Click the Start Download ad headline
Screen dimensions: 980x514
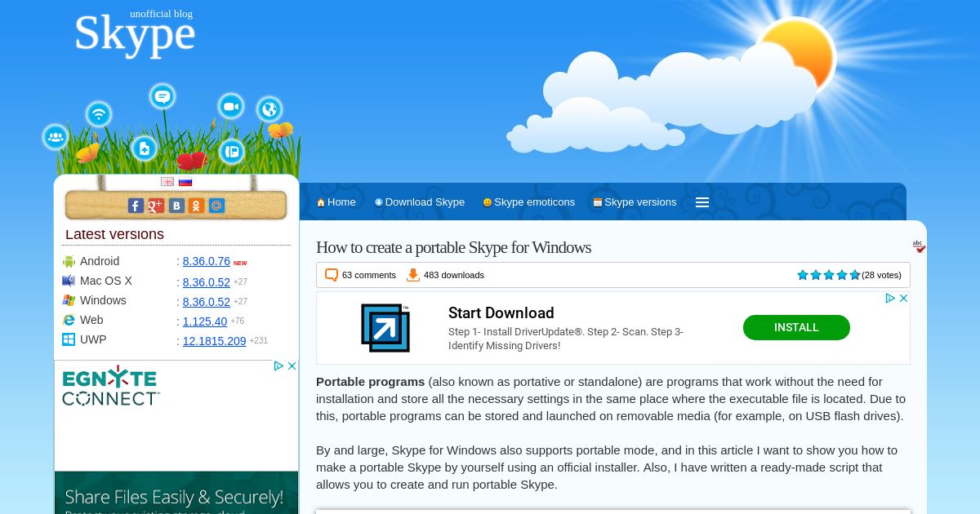pos(501,312)
